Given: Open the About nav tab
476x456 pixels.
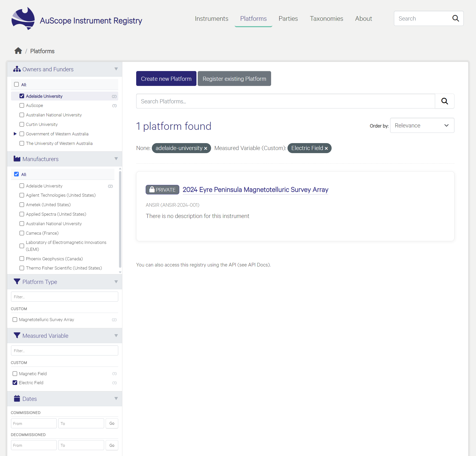Looking at the screenshot, I should coord(363,19).
